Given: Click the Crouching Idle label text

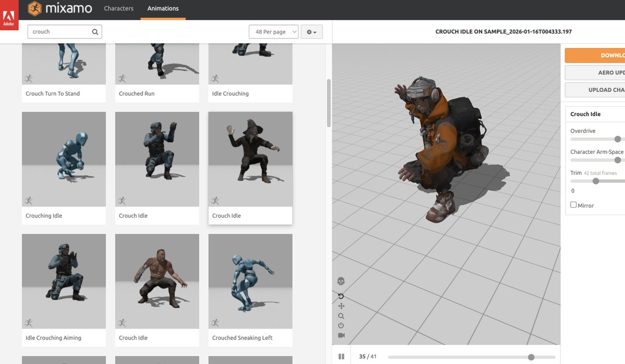Looking at the screenshot, I should tap(44, 216).
